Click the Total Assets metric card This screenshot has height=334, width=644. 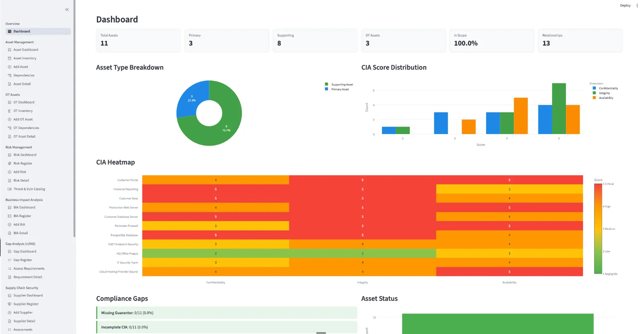pyautogui.click(x=138, y=40)
